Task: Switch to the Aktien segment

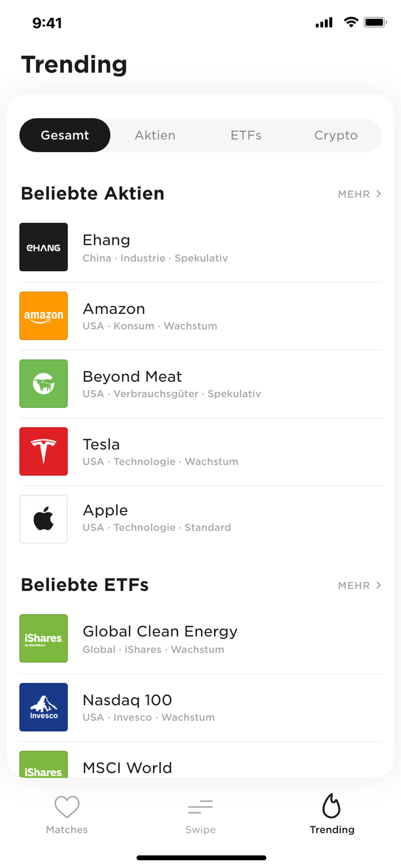Action: click(155, 135)
